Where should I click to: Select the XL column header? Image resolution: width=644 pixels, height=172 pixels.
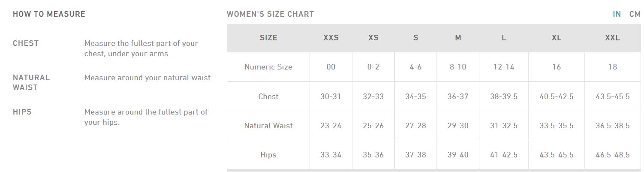(x=557, y=38)
